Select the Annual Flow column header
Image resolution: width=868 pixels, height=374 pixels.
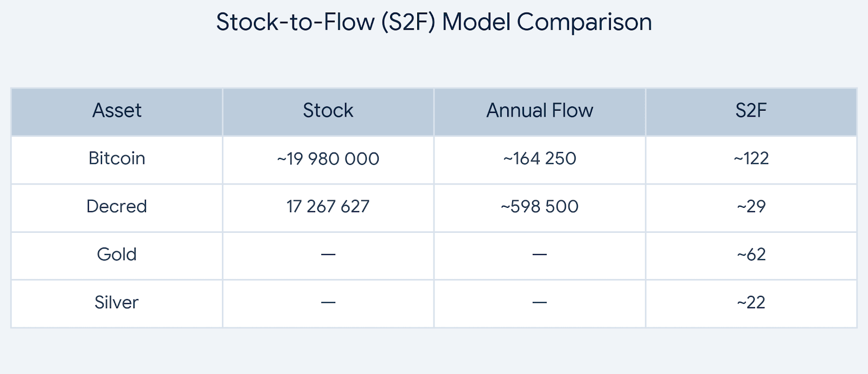(539, 111)
